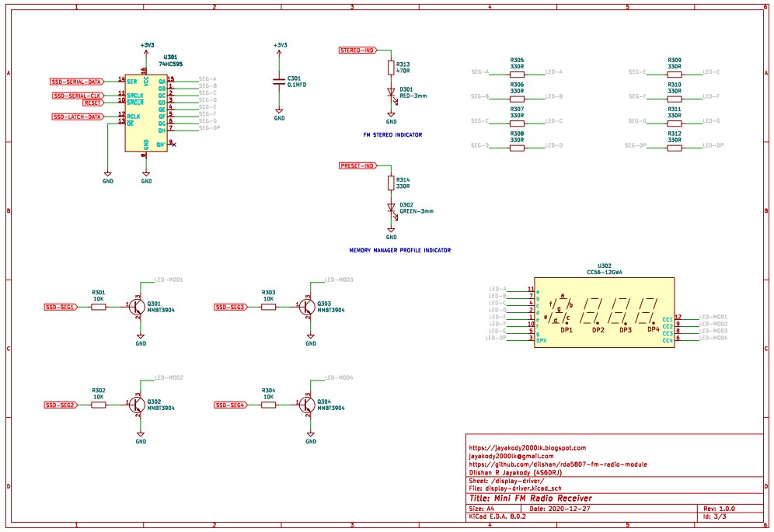Open the GitHub rda5807-fm-radio-module link
The width and height of the screenshot is (774, 532).
(x=558, y=464)
